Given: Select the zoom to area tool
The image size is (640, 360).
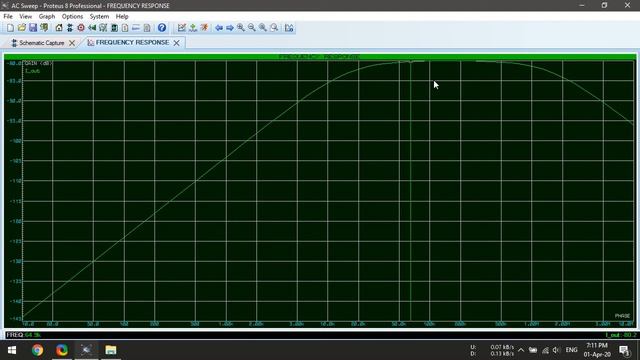Looking at the screenshot, I should tap(274, 28).
